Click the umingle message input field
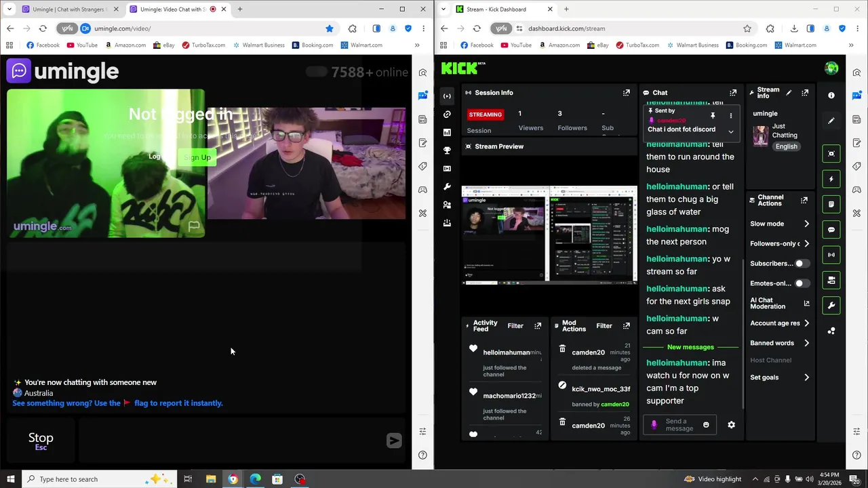Image resolution: width=868 pixels, height=488 pixels. click(x=231, y=441)
